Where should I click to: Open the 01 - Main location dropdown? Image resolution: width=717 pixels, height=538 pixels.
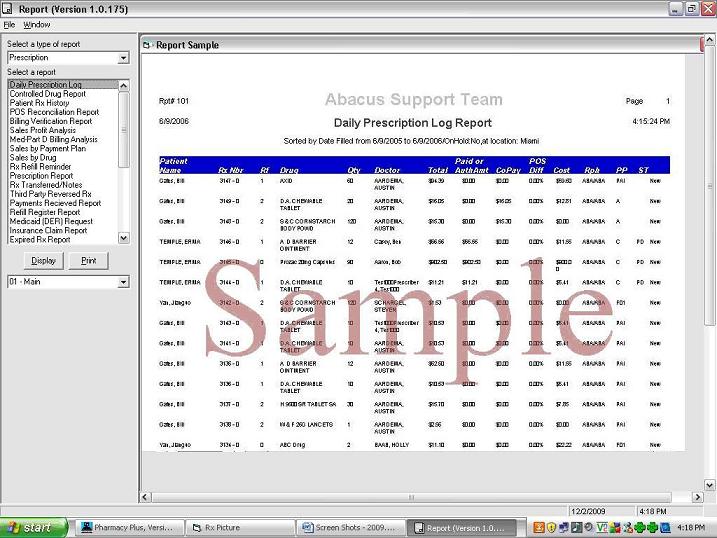click(x=123, y=282)
